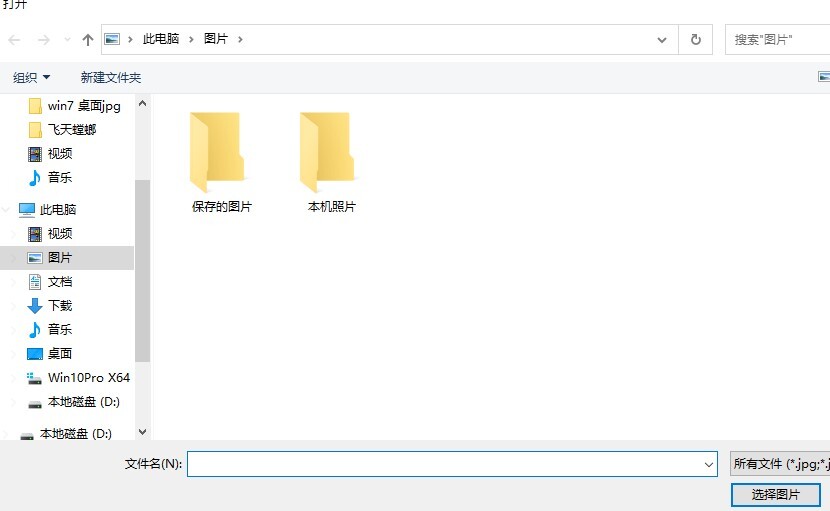Select 桌面 in navigation tree
This screenshot has width=830, height=511.
coord(60,354)
